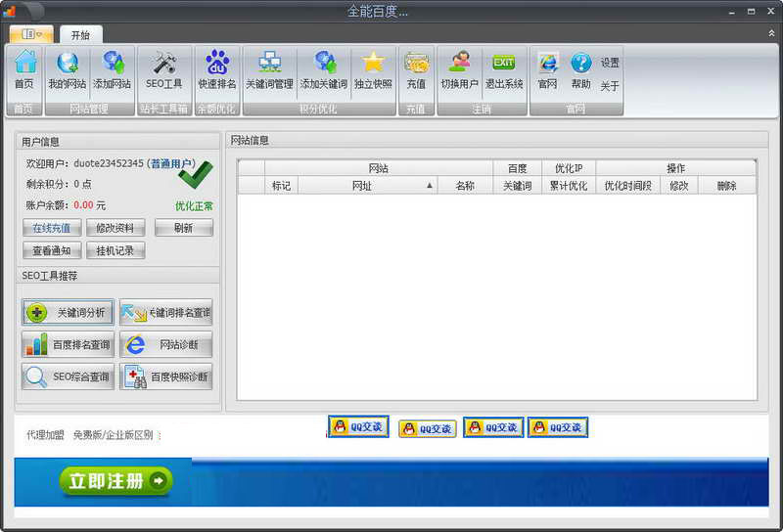
Task: Open the 帮助 help icon
Action: tap(581, 69)
